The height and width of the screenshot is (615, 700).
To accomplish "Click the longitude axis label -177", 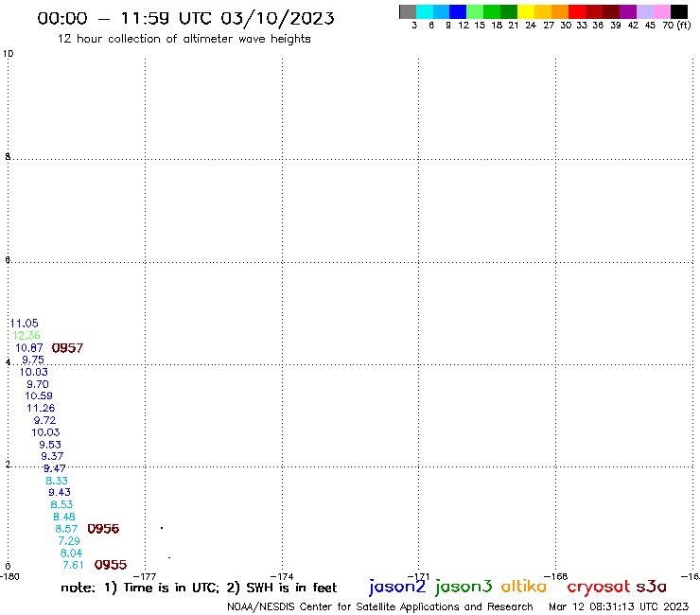I will [146, 577].
